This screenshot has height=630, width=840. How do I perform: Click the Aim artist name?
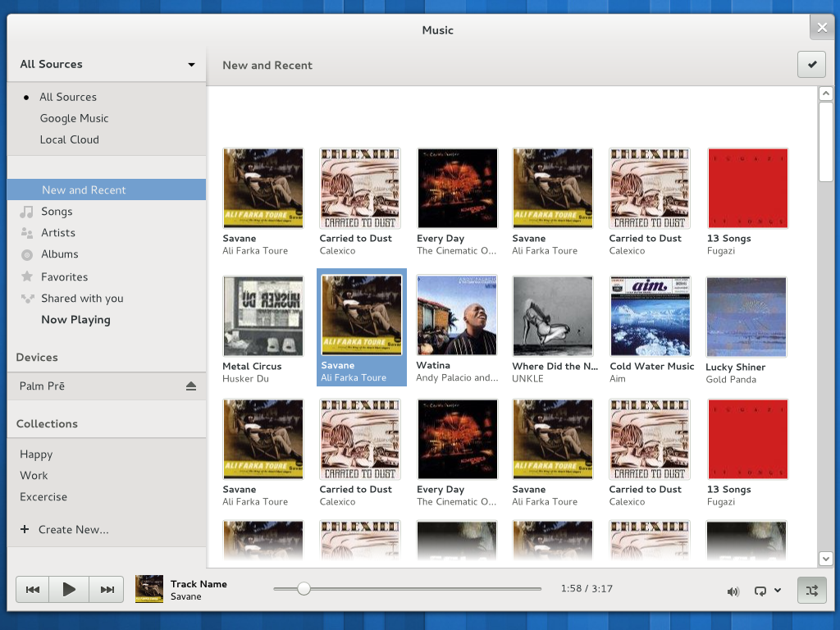coord(618,379)
